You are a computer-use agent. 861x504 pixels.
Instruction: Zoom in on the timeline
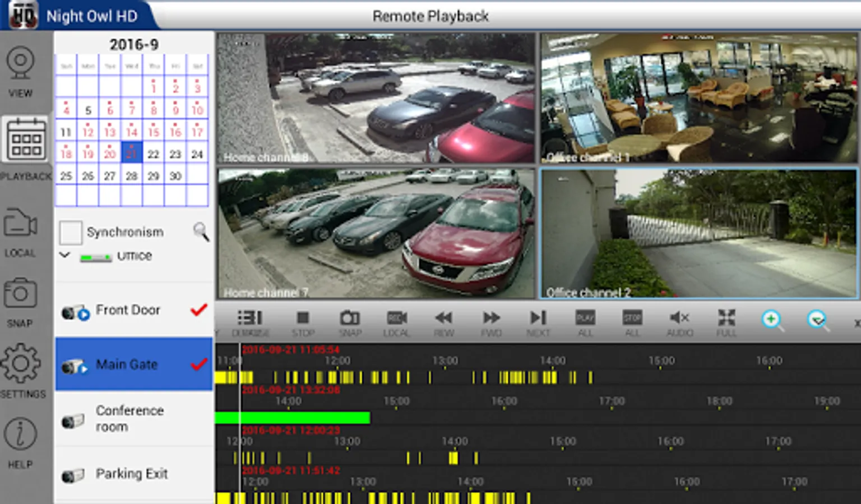[x=772, y=320]
